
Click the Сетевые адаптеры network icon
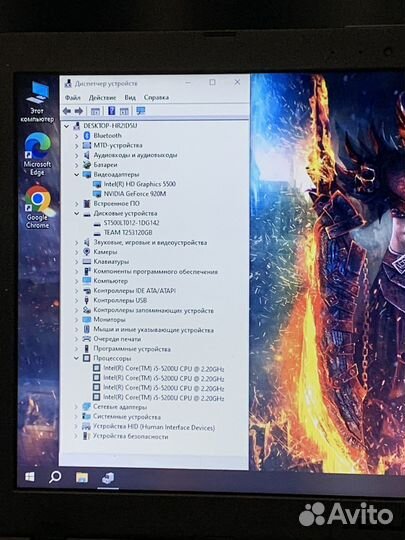86,407
